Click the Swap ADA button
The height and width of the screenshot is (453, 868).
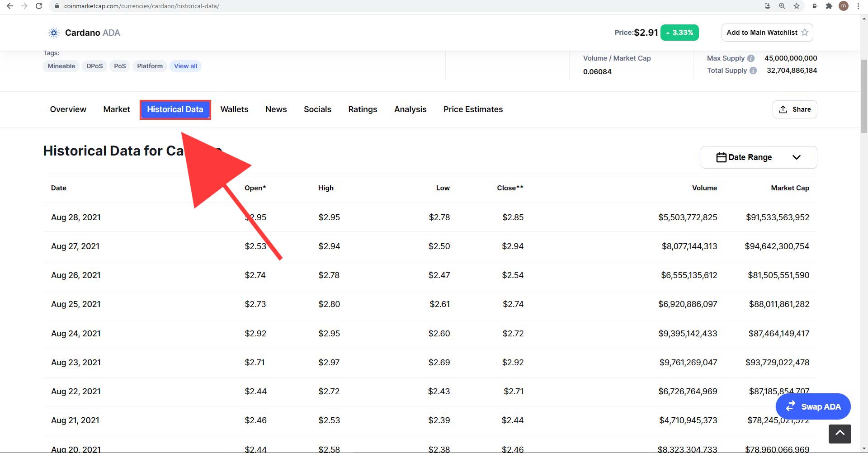pyautogui.click(x=813, y=406)
